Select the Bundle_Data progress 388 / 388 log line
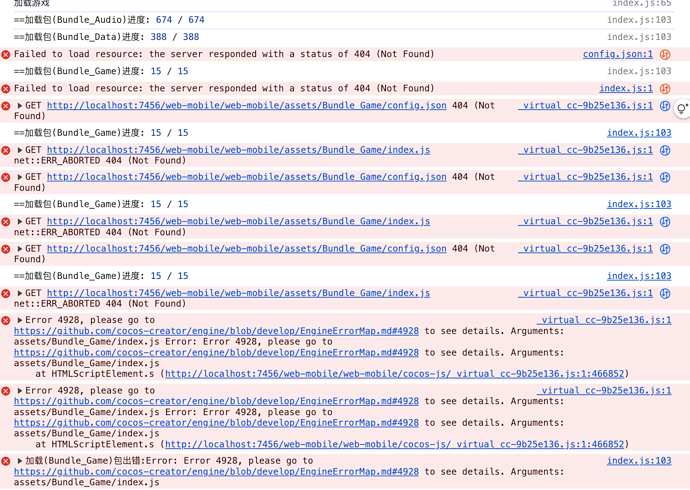690x490 pixels. pyautogui.click(x=106, y=37)
